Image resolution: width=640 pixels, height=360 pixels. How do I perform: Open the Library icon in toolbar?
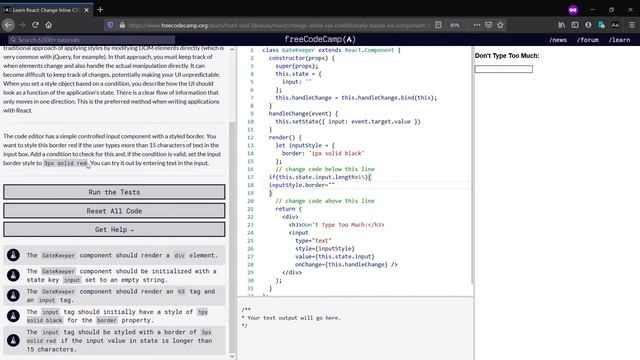562,25
